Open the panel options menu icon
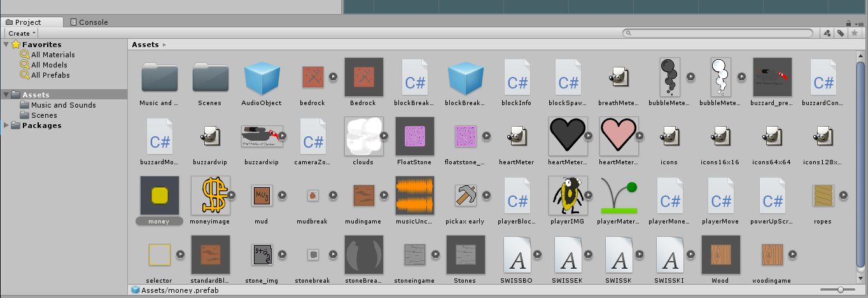Image resolution: width=868 pixels, height=298 pixels. coord(859,23)
